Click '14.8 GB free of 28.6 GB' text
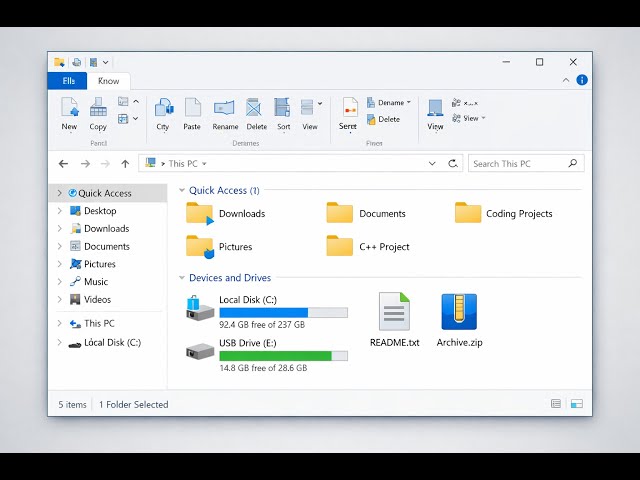Image resolution: width=640 pixels, height=480 pixels. (263, 368)
